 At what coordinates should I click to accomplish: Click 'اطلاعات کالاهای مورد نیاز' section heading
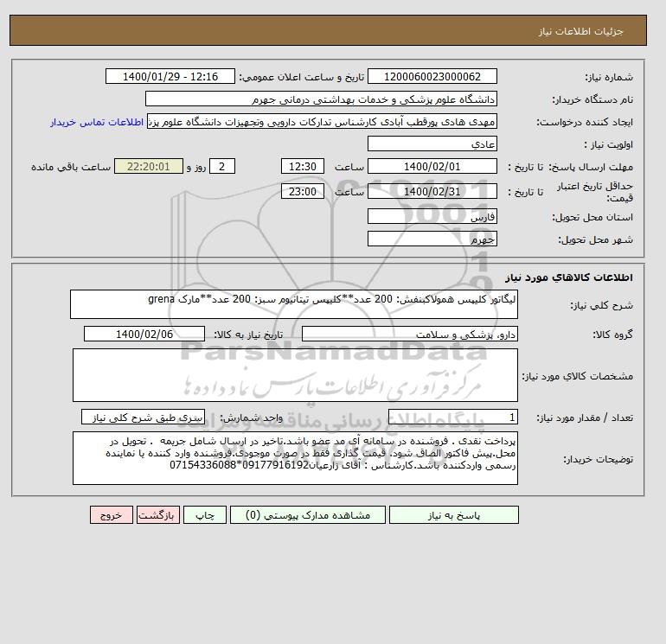pos(569,277)
